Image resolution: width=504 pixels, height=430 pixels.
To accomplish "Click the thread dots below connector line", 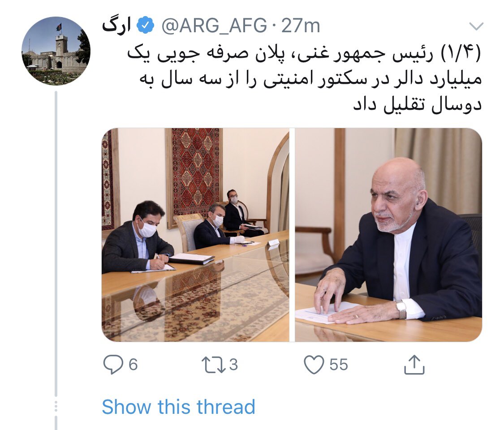I will point(56,406).
